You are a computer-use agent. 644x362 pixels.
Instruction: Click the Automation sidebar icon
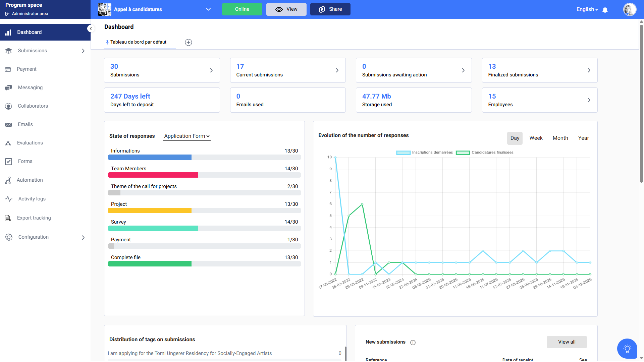pos(8,180)
